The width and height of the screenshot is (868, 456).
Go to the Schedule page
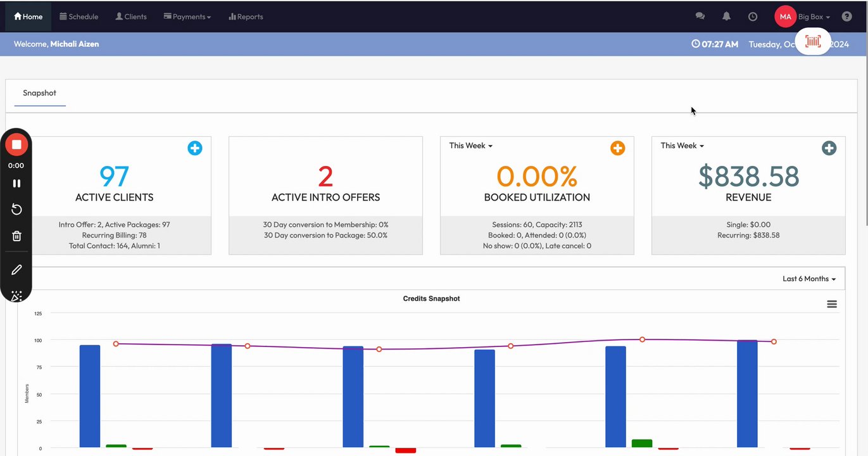(x=79, y=16)
